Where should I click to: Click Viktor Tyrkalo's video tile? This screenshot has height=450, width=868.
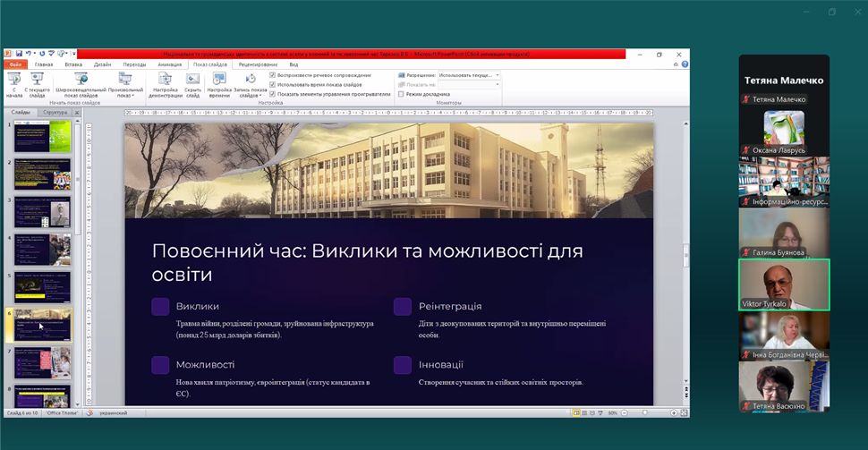[784, 284]
